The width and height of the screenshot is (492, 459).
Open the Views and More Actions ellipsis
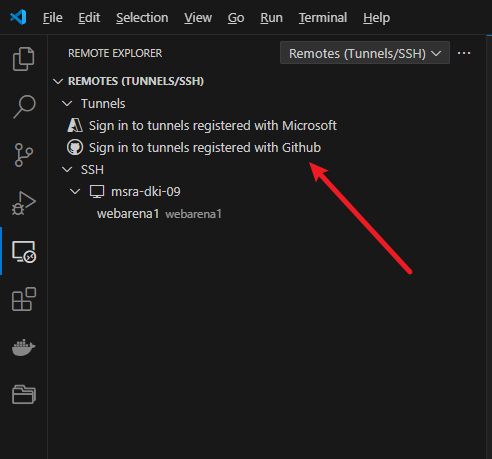(464, 53)
